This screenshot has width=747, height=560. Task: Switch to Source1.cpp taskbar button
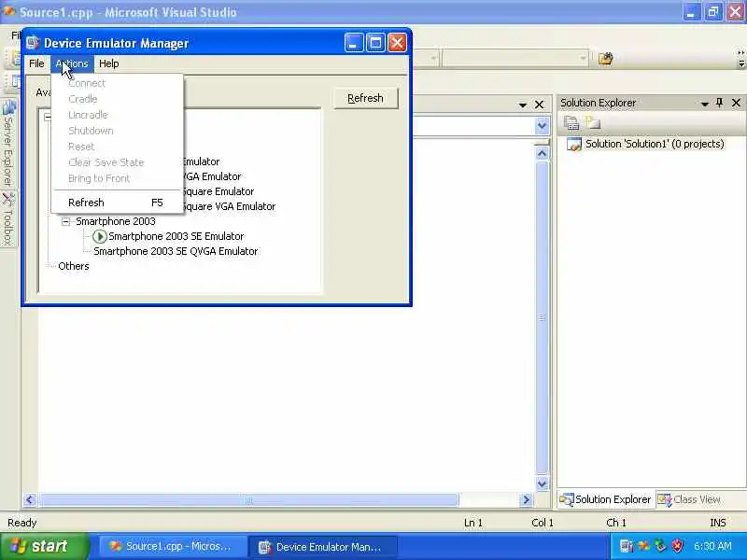click(x=171, y=547)
